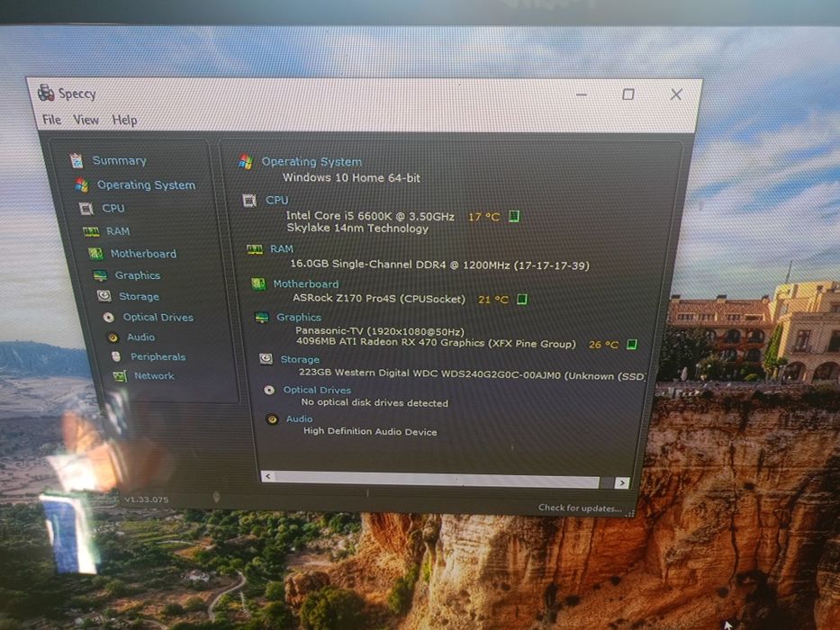Open Graphics section from sidebar
This screenshot has width=840, height=630.
tap(137, 275)
